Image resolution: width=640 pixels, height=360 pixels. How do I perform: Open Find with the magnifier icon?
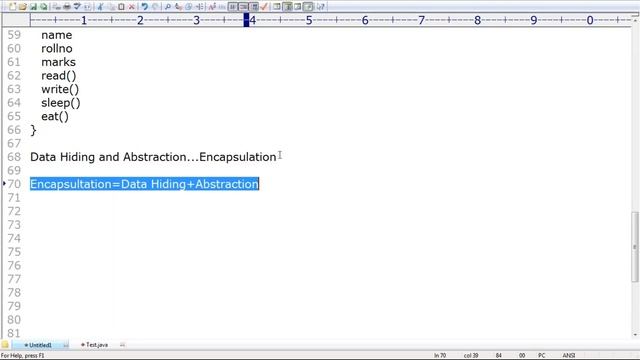167,7
